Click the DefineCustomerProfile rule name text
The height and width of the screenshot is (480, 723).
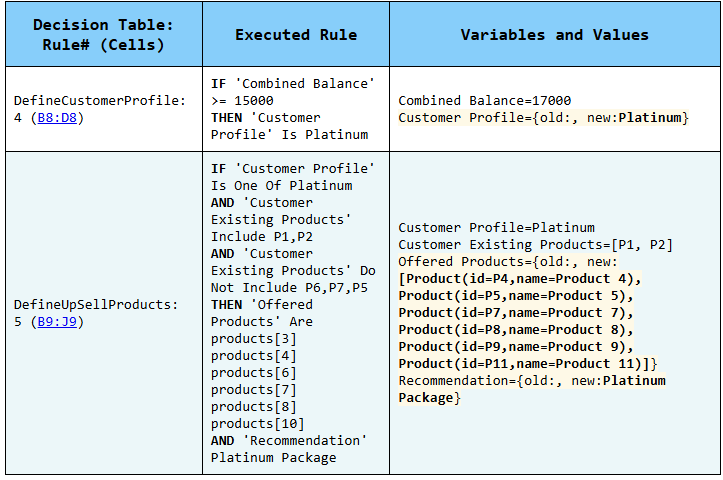(99, 101)
